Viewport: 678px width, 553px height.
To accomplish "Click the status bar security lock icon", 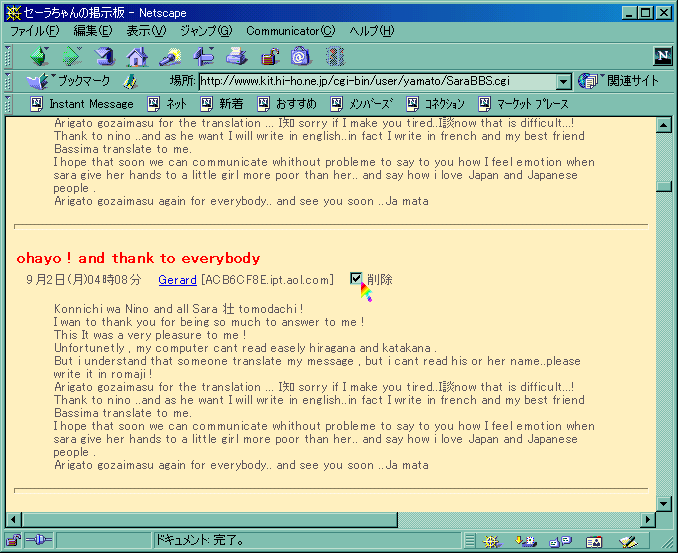I will [13, 540].
